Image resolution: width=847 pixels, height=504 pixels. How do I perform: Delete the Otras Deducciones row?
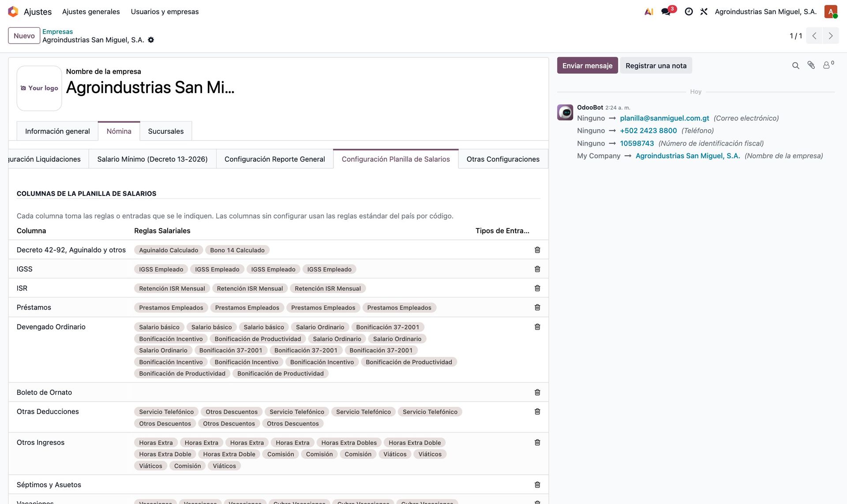point(537,411)
